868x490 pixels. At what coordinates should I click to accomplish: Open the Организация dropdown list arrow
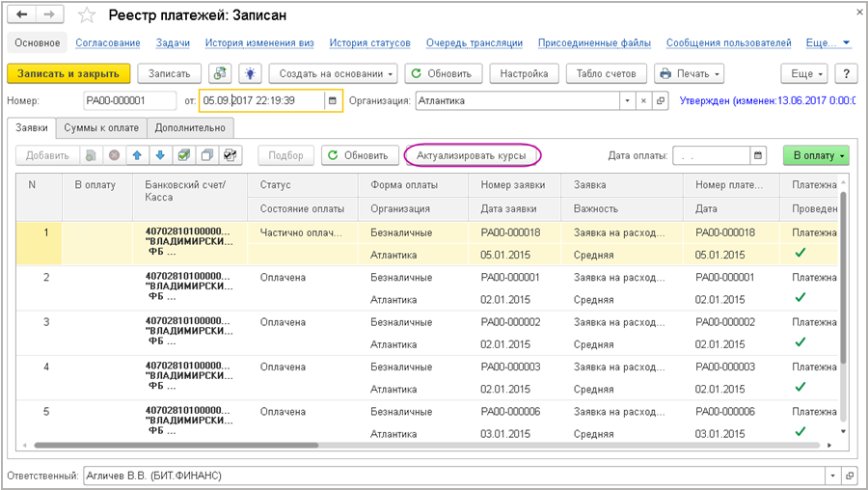(x=628, y=100)
